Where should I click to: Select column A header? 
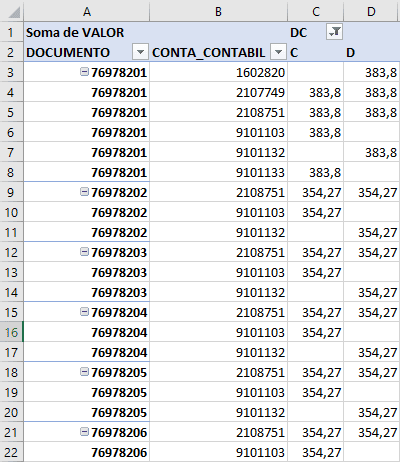pos(87,11)
